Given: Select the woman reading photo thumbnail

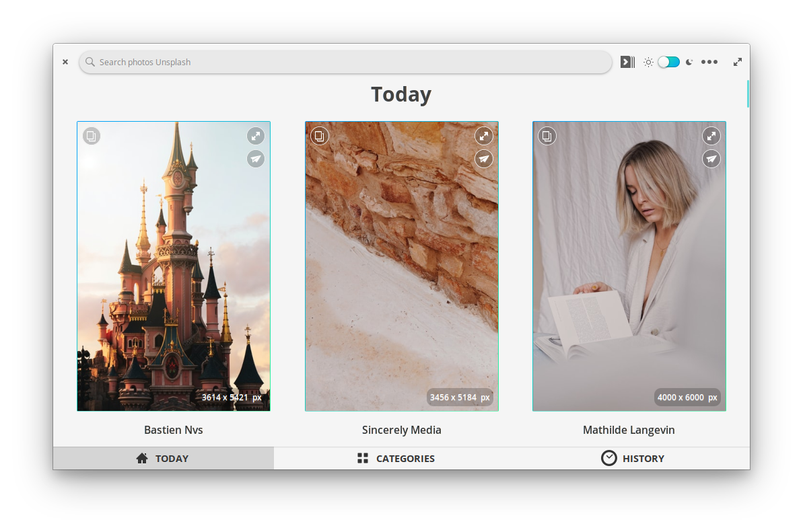Looking at the screenshot, I should (x=629, y=266).
